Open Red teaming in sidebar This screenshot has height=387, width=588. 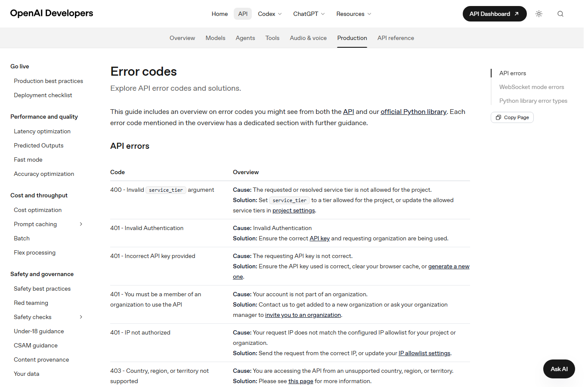pyautogui.click(x=31, y=303)
